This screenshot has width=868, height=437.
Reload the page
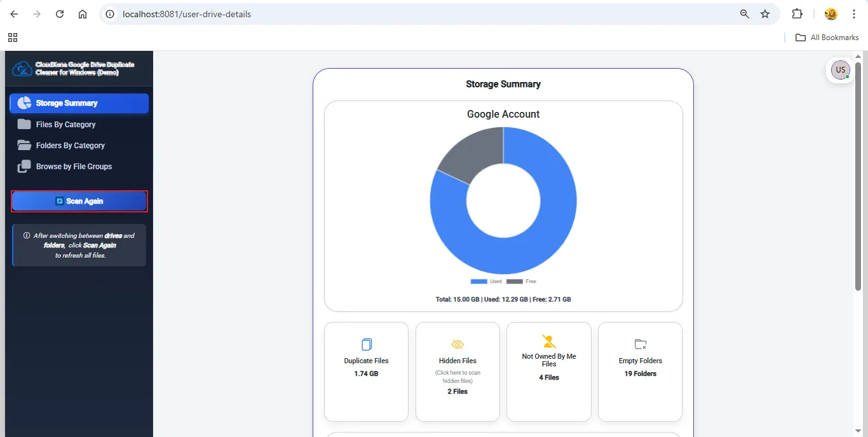(x=60, y=14)
